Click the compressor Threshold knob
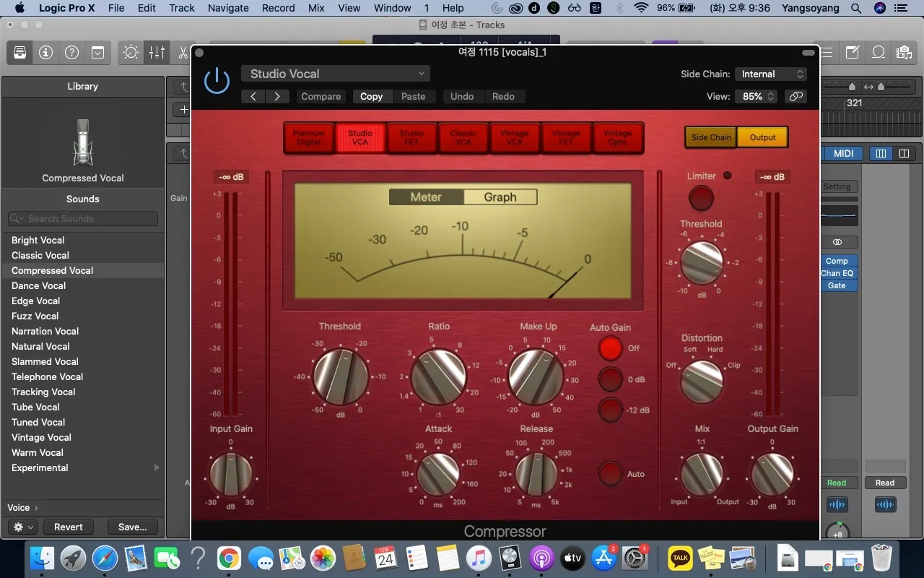The image size is (924, 578). coord(340,377)
